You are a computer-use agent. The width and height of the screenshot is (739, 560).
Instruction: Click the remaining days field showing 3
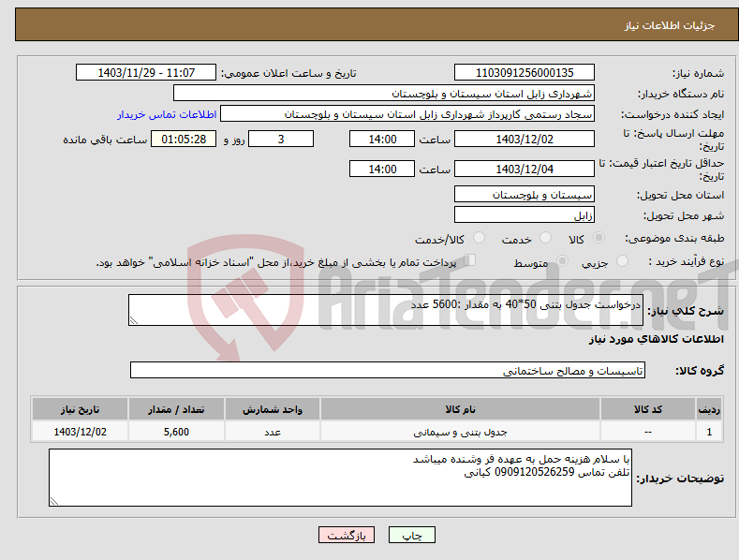click(x=281, y=139)
